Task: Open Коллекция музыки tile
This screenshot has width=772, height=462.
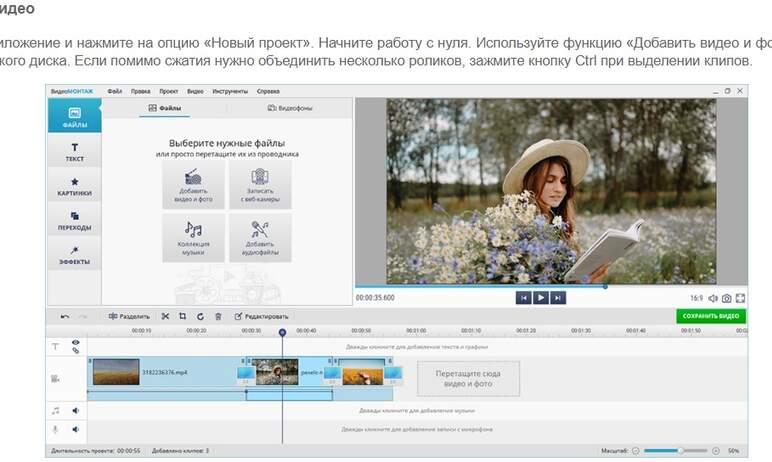Action: (193, 238)
